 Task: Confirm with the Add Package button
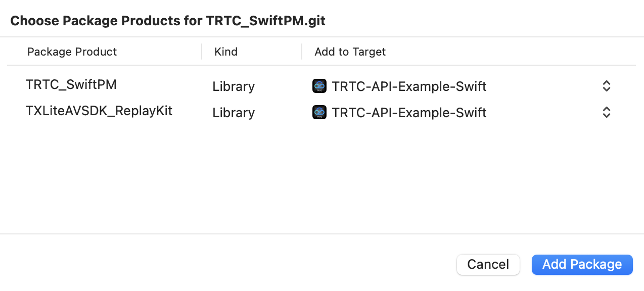582,264
